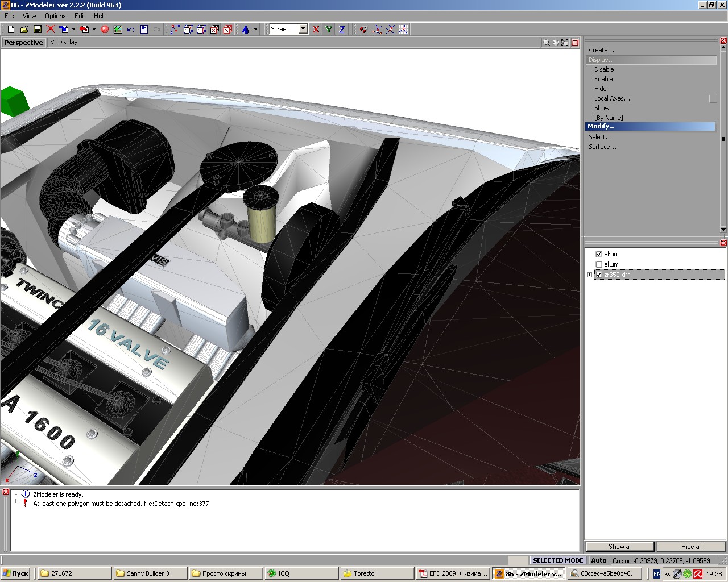Uncheck the first akum object checkbox
Screen dimensions: 728x582
tap(599, 254)
